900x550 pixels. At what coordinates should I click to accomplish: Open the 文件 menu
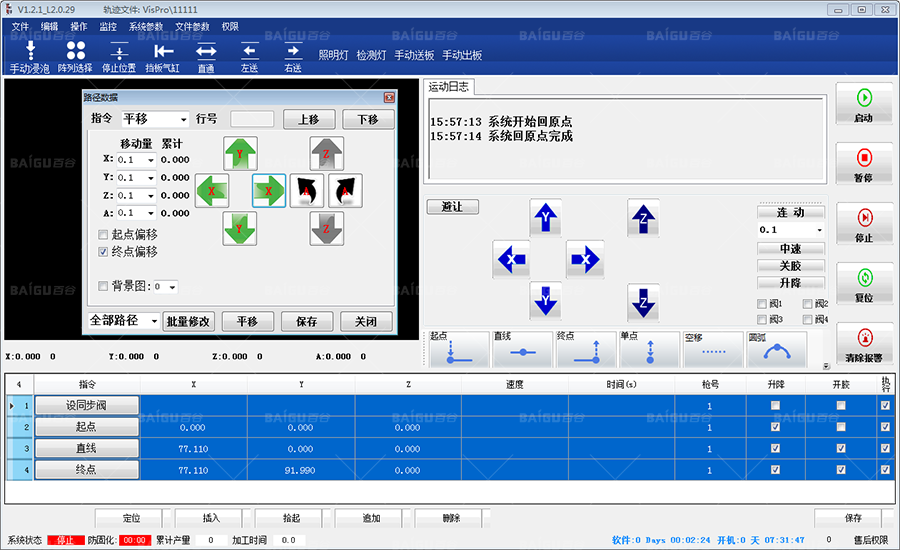coord(20,26)
